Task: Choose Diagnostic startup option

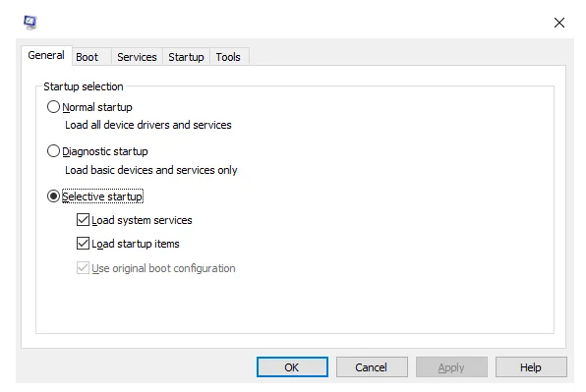Action: (x=53, y=151)
